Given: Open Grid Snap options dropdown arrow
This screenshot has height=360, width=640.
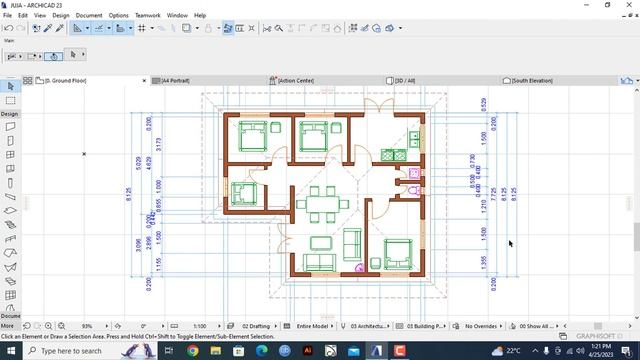Looking at the screenshot, I should pyautogui.click(x=152, y=28).
